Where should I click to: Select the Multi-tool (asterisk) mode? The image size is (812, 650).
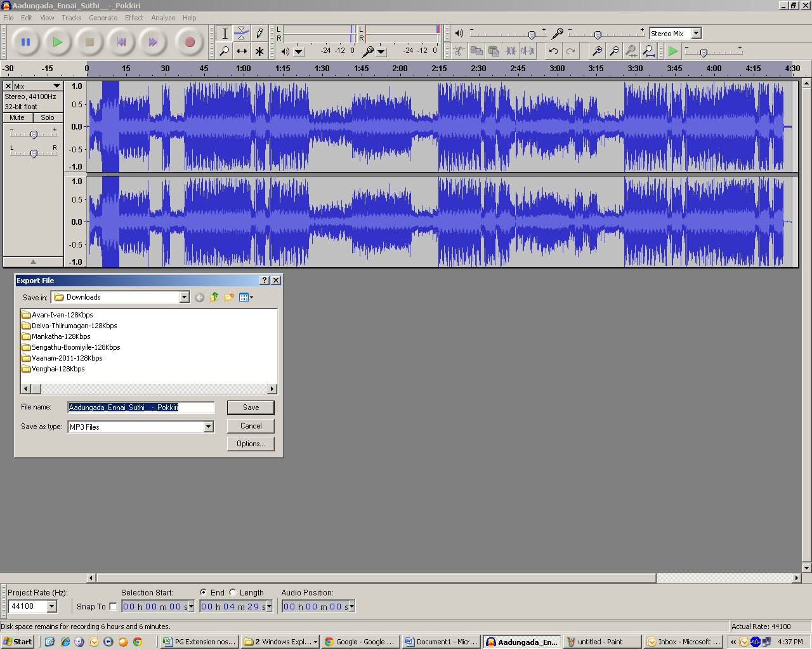259,51
